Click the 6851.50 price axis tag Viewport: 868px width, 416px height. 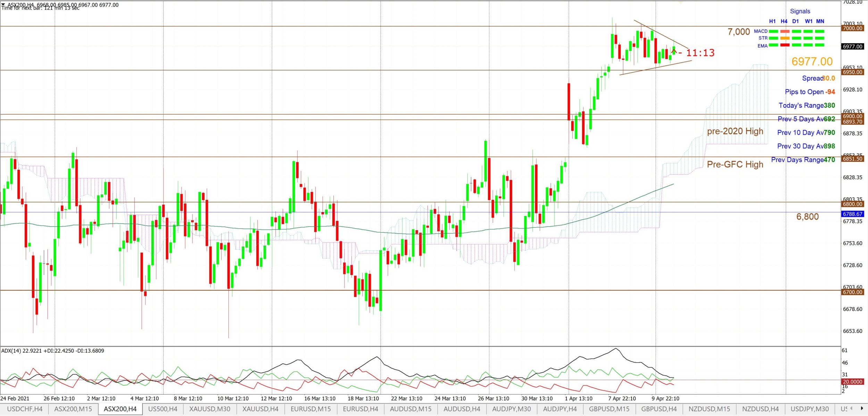[853, 159]
